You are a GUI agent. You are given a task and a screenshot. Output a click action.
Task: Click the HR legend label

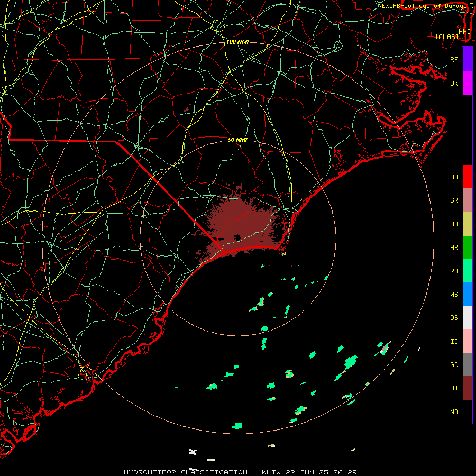coord(454,248)
